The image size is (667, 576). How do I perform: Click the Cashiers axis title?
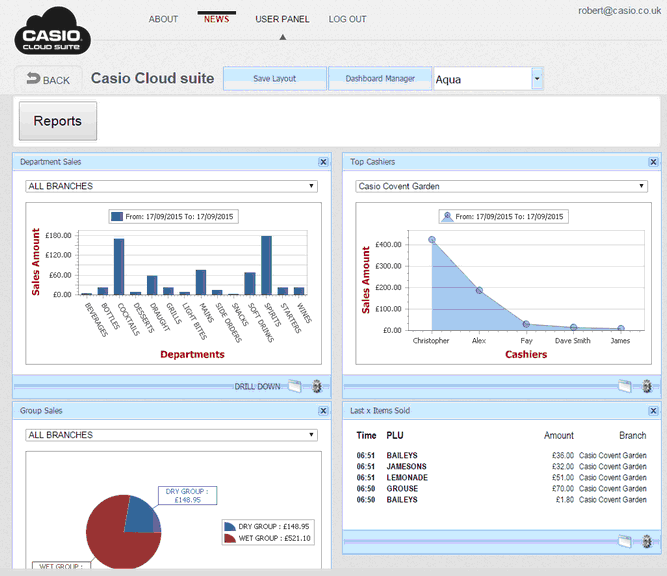(x=526, y=354)
